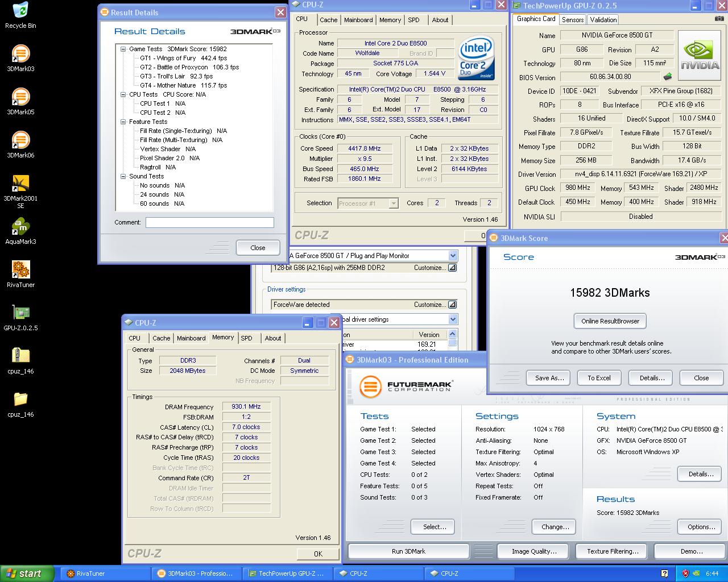Screen dimensions: 728x582
Task: Click the 15982 3DMarks score text
Action: (x=610, y=293)
